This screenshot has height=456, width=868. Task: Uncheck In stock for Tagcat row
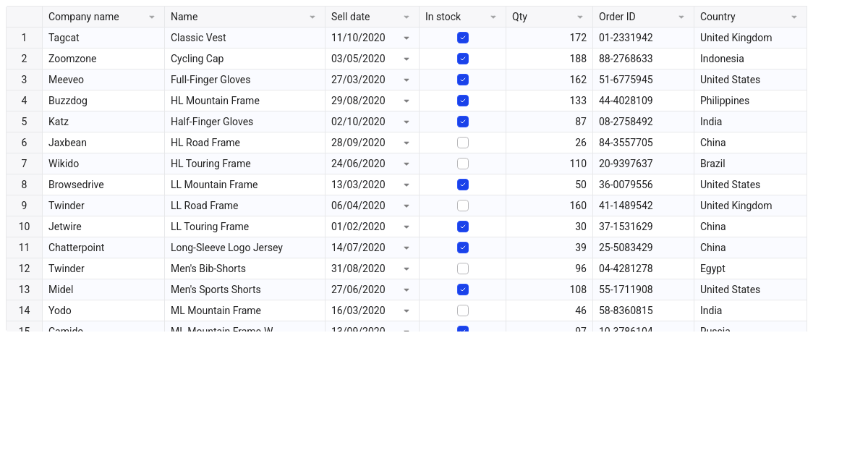pyautogui.click(x=463, y=38)
